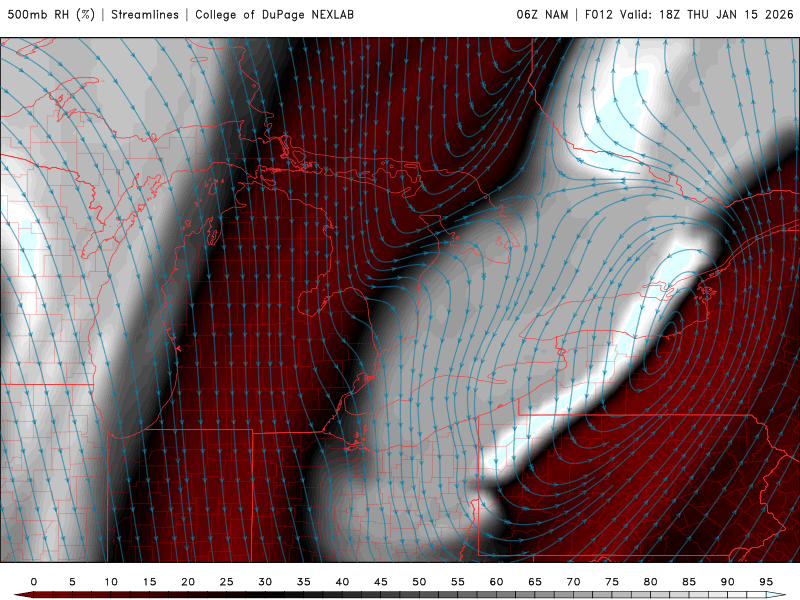
Task: Click the "20" humidity scale label
Action: click(x=188, y=582)
